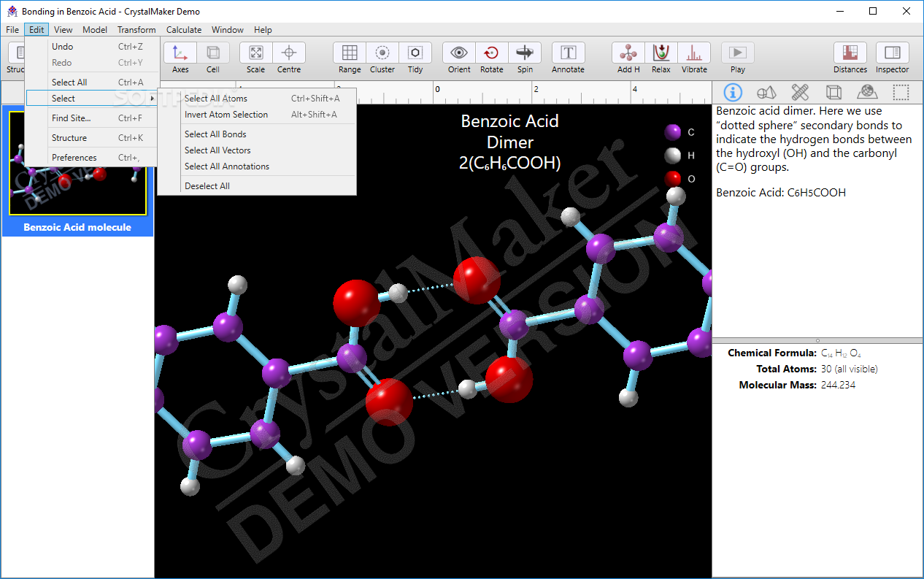Open the File menu
This screenshot has height=579, width=924.
(12, 30)
